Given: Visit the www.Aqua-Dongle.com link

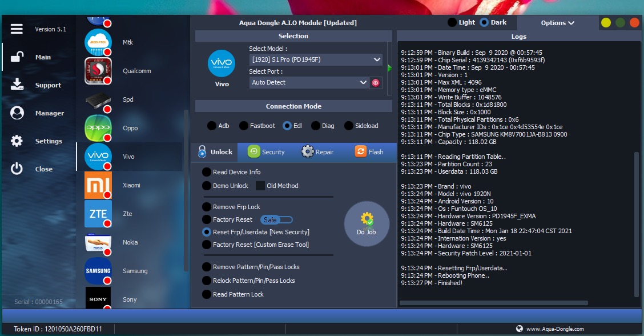Looking at the screenshot, I should (555, 329).
